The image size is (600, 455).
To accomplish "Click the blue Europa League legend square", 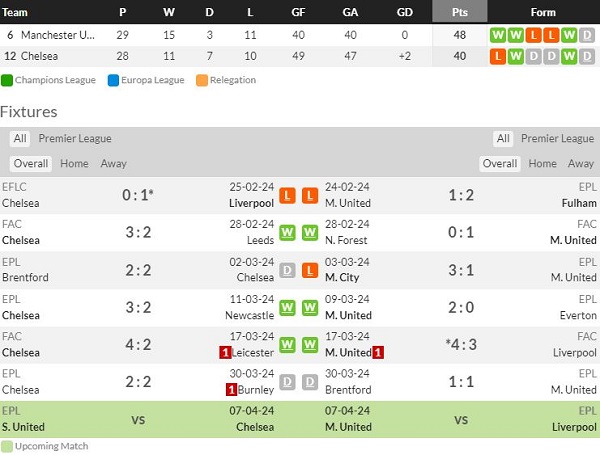I will (114, 80).
